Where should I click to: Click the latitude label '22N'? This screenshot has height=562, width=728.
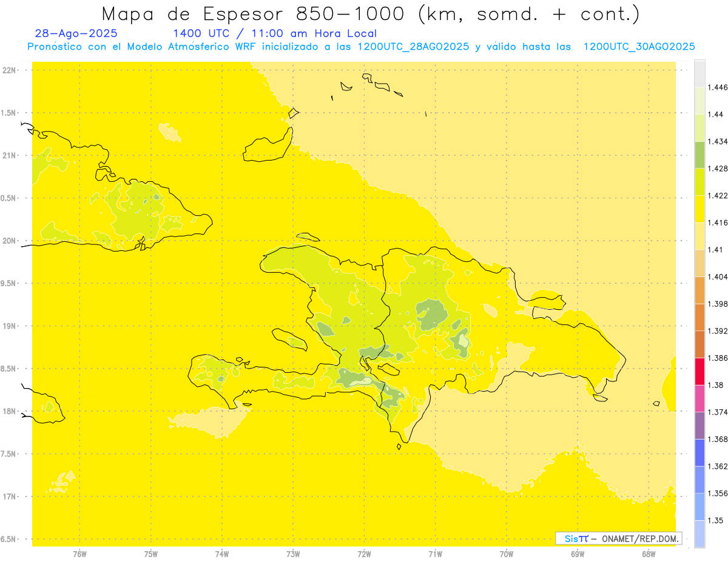coord(10,70)
